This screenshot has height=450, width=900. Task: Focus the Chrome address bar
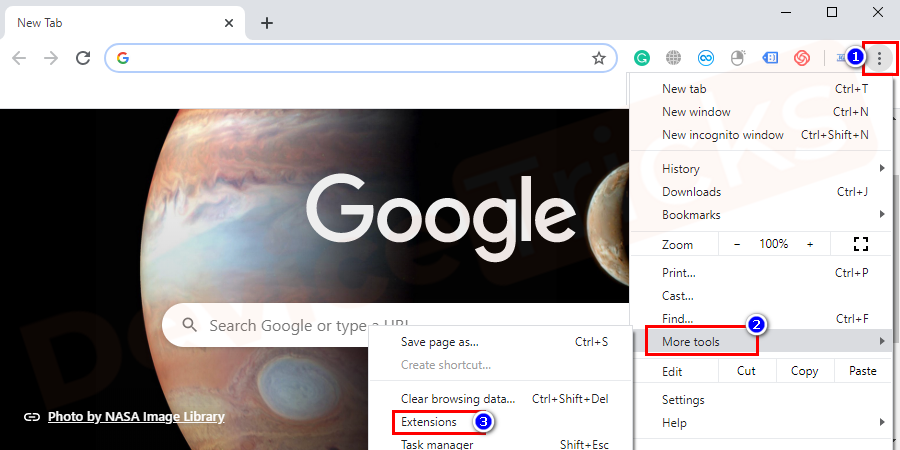(x=360, y=57)
